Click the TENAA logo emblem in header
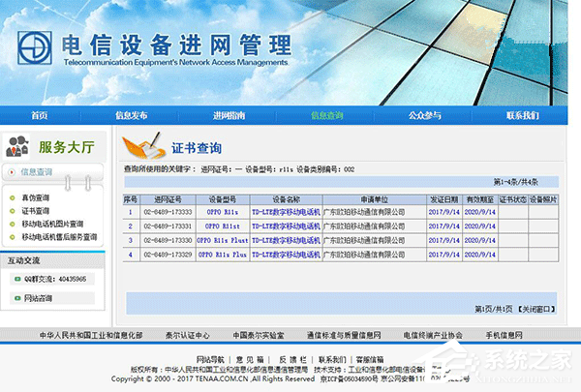This screenshot has width=581, height=392. tap(35, 47)
